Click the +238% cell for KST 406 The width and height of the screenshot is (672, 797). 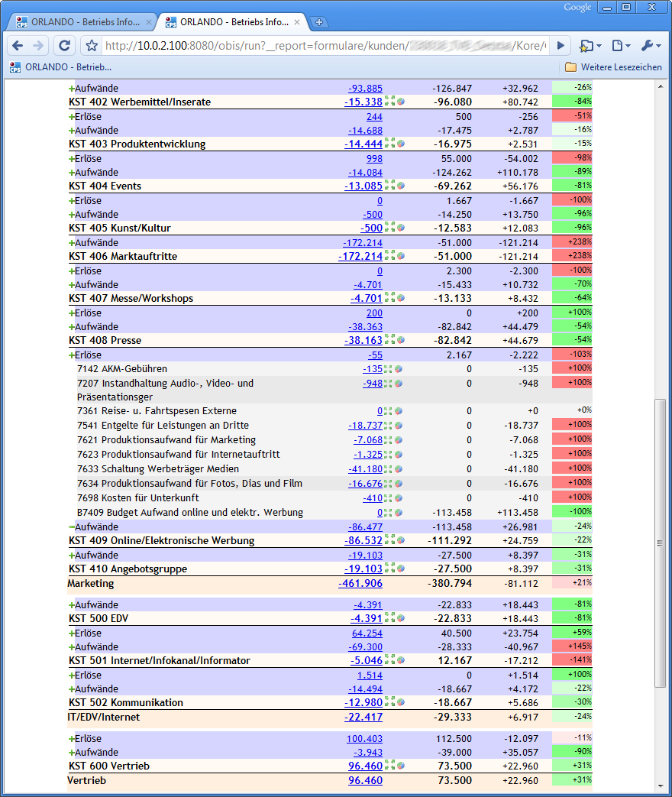(572, 256)
